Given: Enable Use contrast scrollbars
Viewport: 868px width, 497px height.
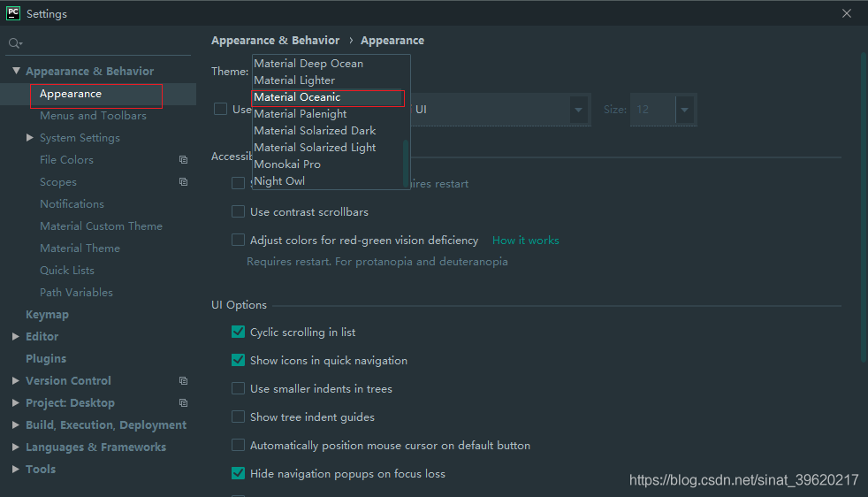Looking at the screenshot, I should click(x=238, y=211).
